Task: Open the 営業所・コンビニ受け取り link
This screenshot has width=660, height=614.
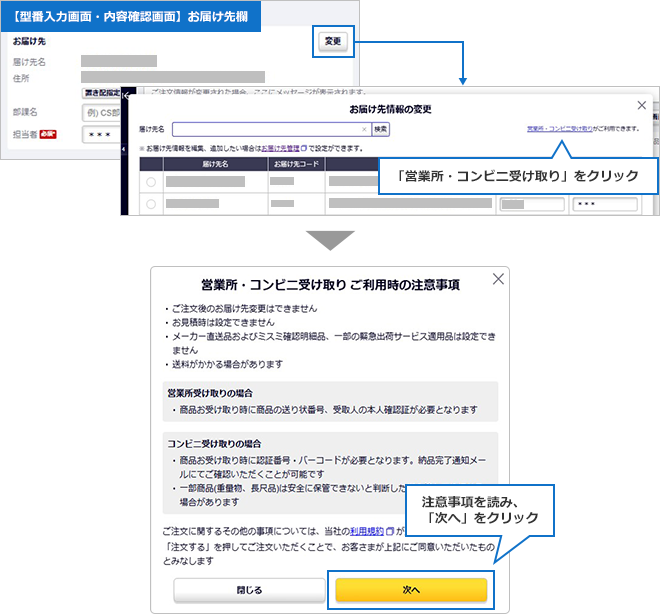Action: tap(559, 129)
